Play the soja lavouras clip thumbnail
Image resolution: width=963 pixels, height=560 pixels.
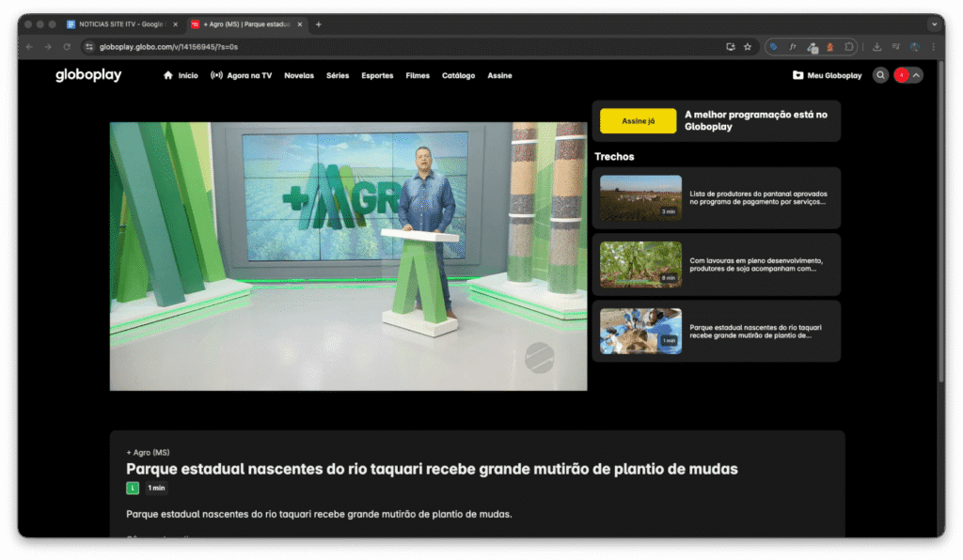coord(640,265)
